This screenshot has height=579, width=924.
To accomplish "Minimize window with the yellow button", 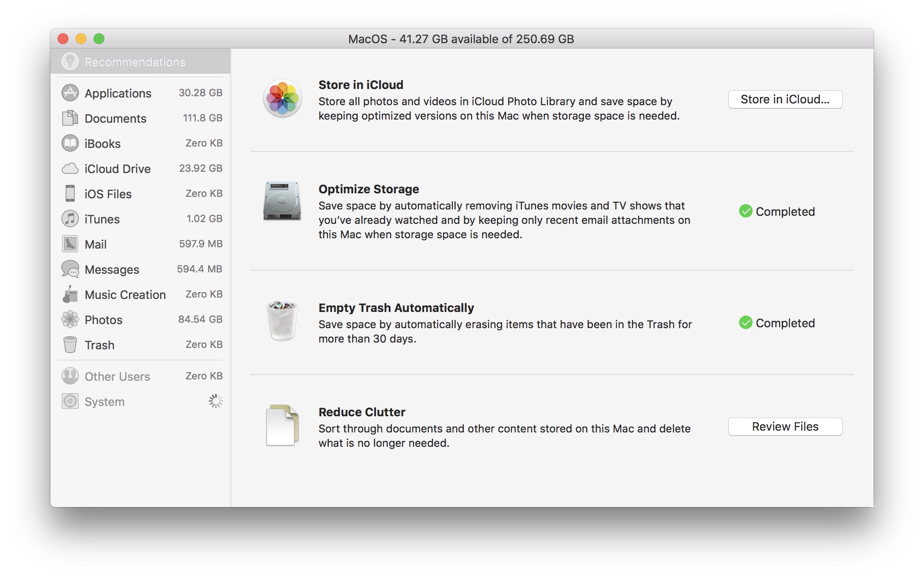I will point(81,39).
